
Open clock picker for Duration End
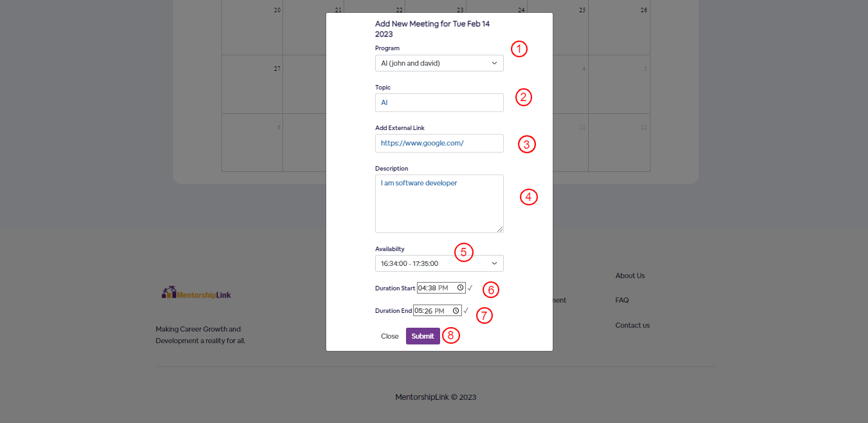pos(456,310)
